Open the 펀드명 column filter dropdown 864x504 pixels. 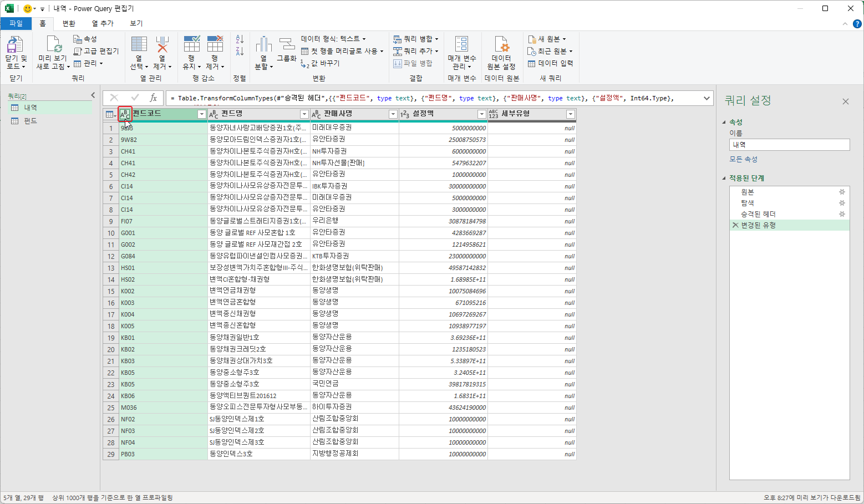click(x=304, y=114)
